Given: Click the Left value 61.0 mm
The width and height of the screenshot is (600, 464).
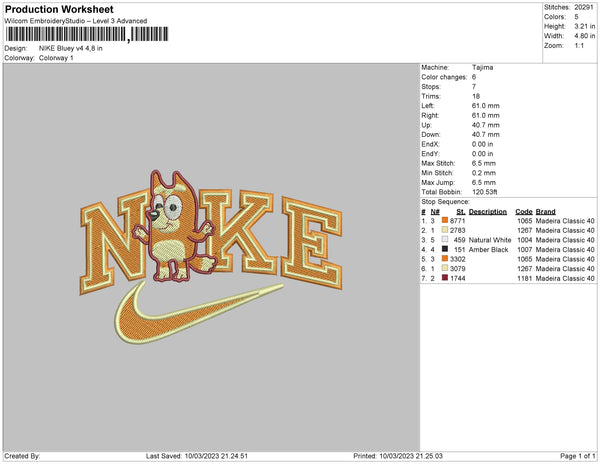Looking at the screenshot, I should click(x=486, y=106).
